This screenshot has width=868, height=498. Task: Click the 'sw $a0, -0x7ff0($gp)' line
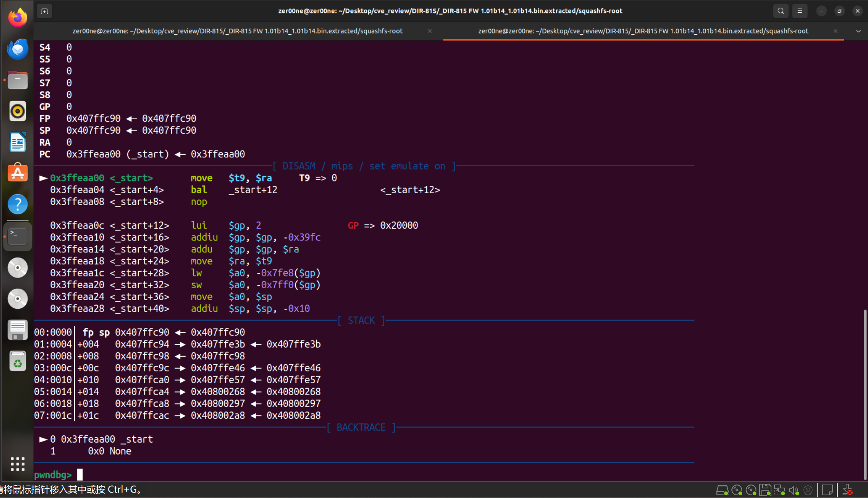click(x=185, y=285)
